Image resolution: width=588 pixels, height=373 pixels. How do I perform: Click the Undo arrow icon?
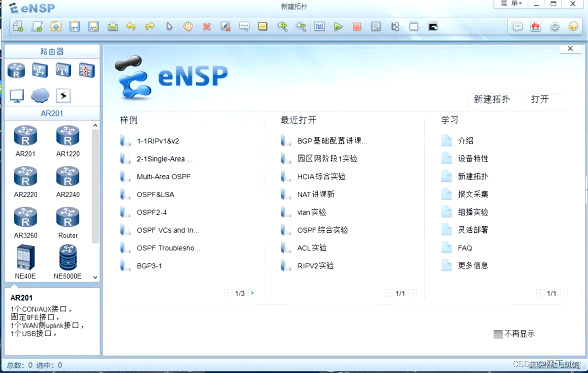pos(131,26)
